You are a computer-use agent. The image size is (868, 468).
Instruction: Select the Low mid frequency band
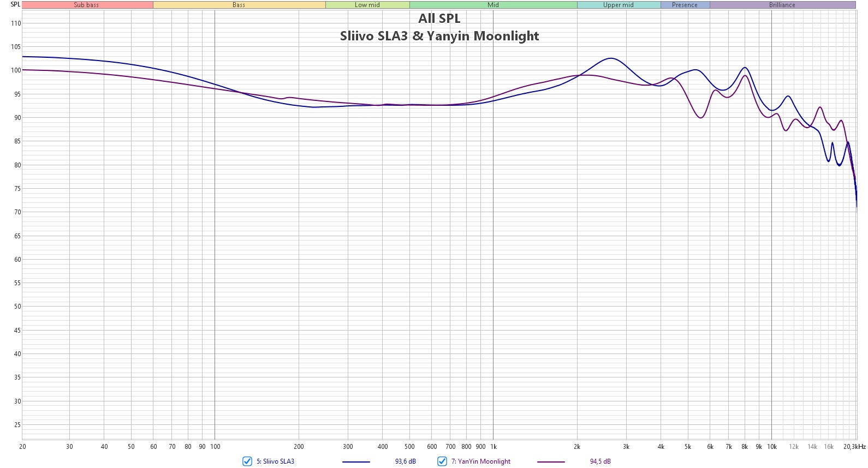(367, 5)
